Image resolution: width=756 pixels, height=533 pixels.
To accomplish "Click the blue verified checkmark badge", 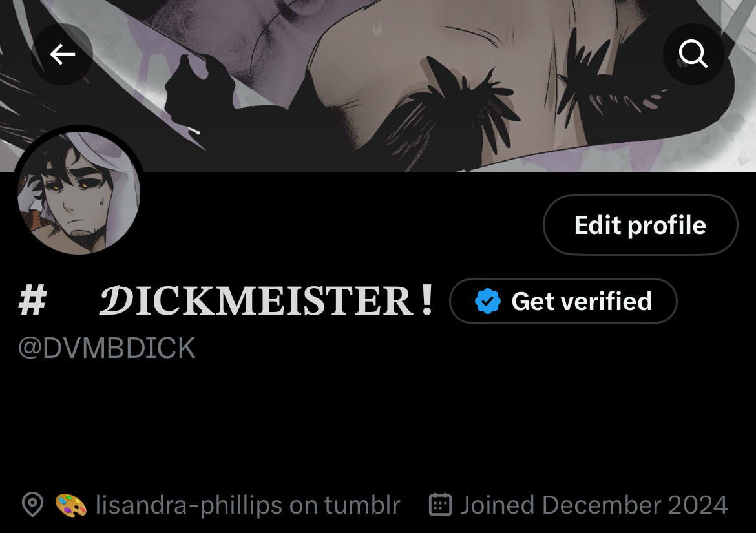I will (x=487, y=301).
